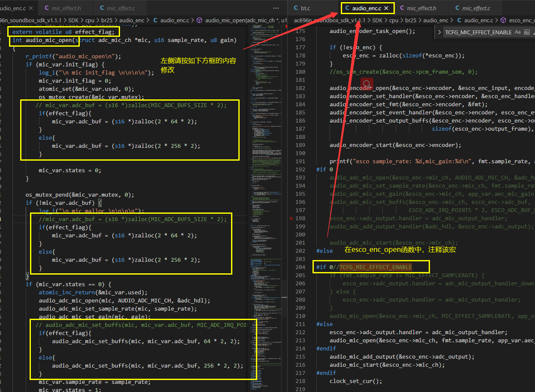Click 'r_printf("audio_mic_open\n");' in left editor
535x392 pixels.
(x=74, y=57)
